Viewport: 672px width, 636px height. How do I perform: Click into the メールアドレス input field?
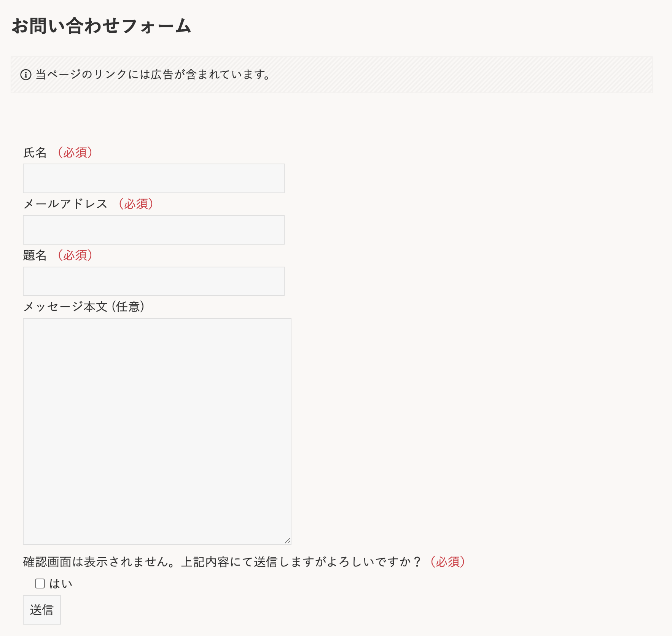click(153, 230)
